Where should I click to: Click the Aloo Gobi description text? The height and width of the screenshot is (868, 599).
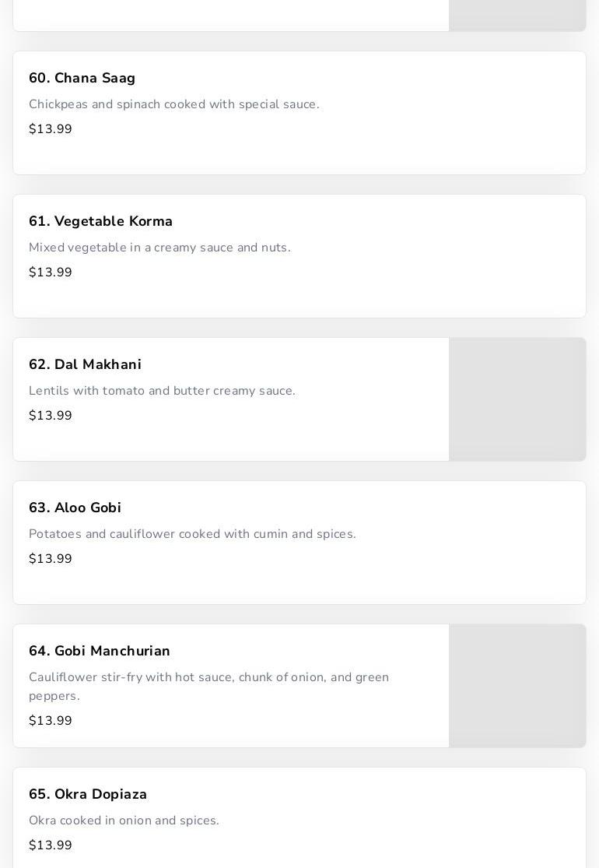(192, 534)
